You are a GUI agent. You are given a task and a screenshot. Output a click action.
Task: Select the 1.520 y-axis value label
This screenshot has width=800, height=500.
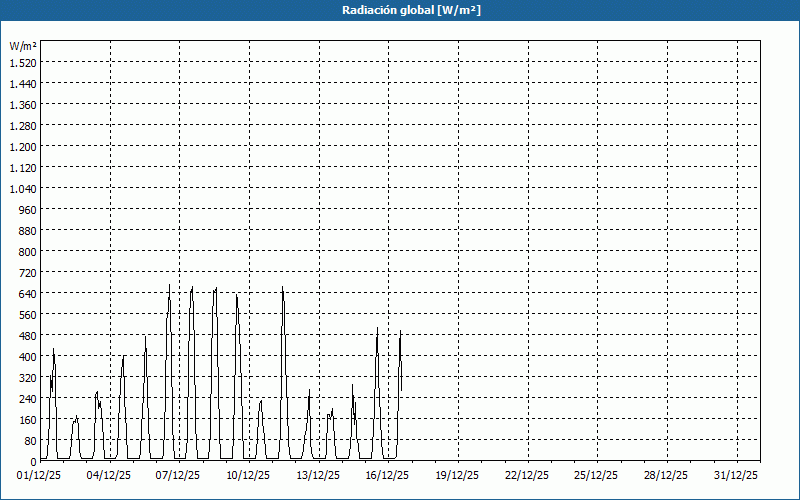tap(23, 62)
